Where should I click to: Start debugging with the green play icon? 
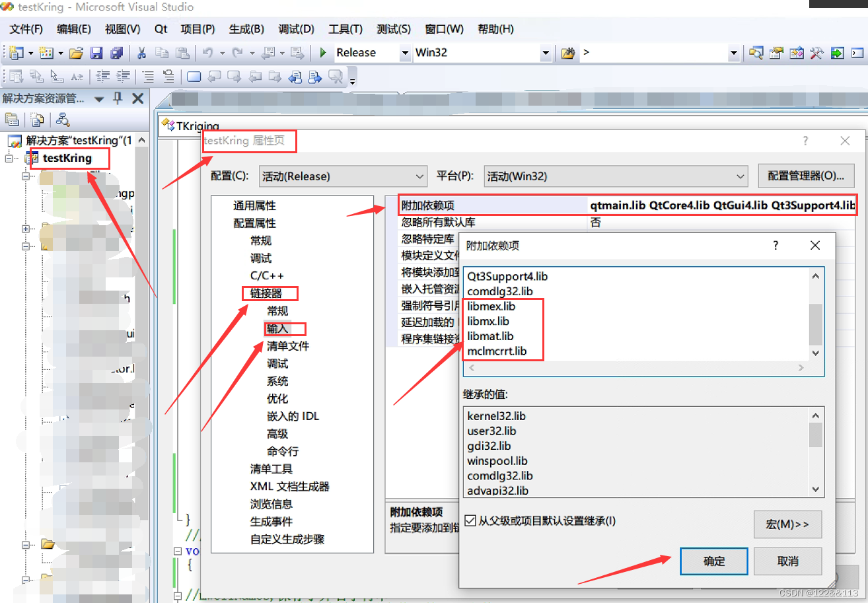[x=322, y=53]
